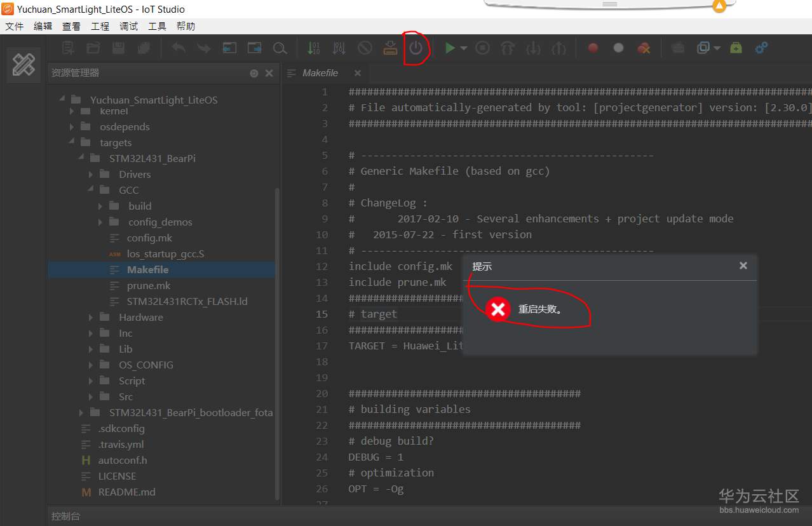Click the rebuild project icon
Image resolution: width=812 pixels, height=526 pixels.
click(x=339, y=48)
